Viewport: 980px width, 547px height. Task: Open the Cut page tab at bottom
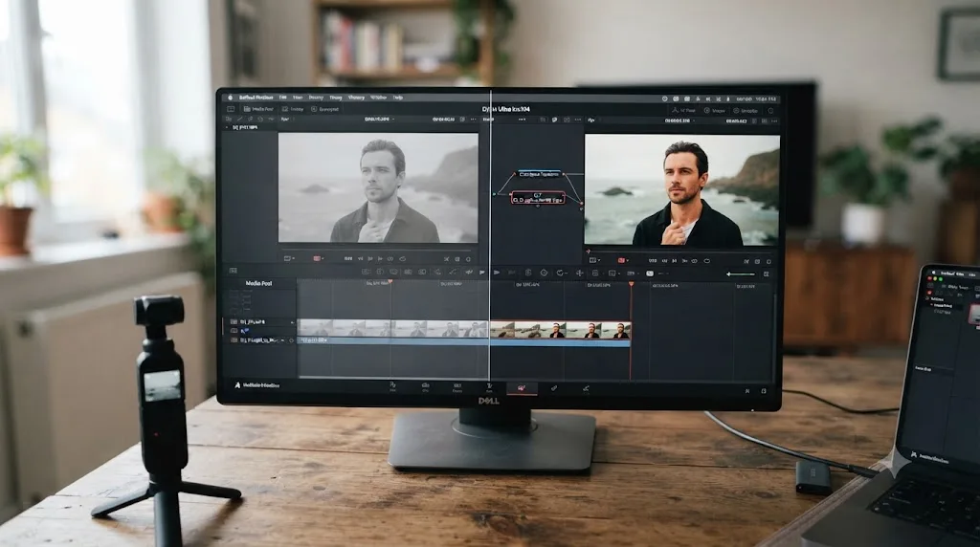tap(425, 387)
